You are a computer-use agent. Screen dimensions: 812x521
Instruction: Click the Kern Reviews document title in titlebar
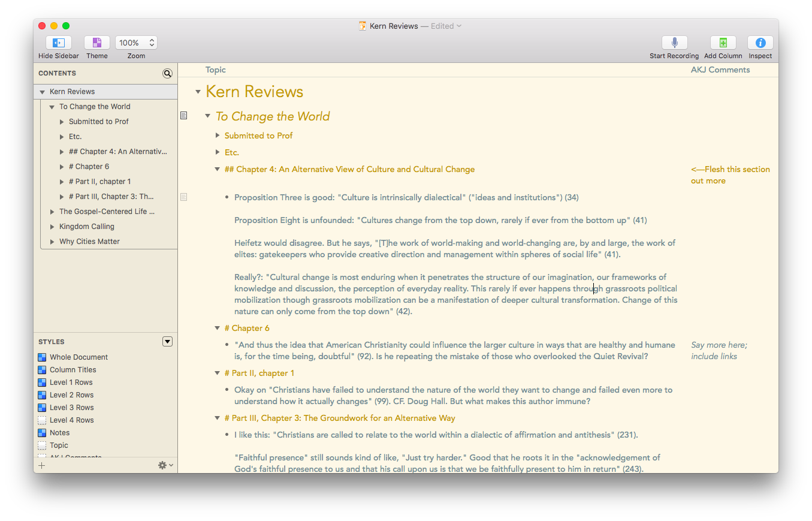point(394,26)
